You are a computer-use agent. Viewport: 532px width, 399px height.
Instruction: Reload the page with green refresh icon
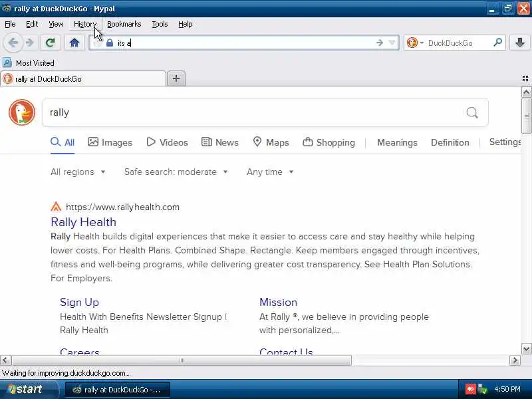[51, 43]
